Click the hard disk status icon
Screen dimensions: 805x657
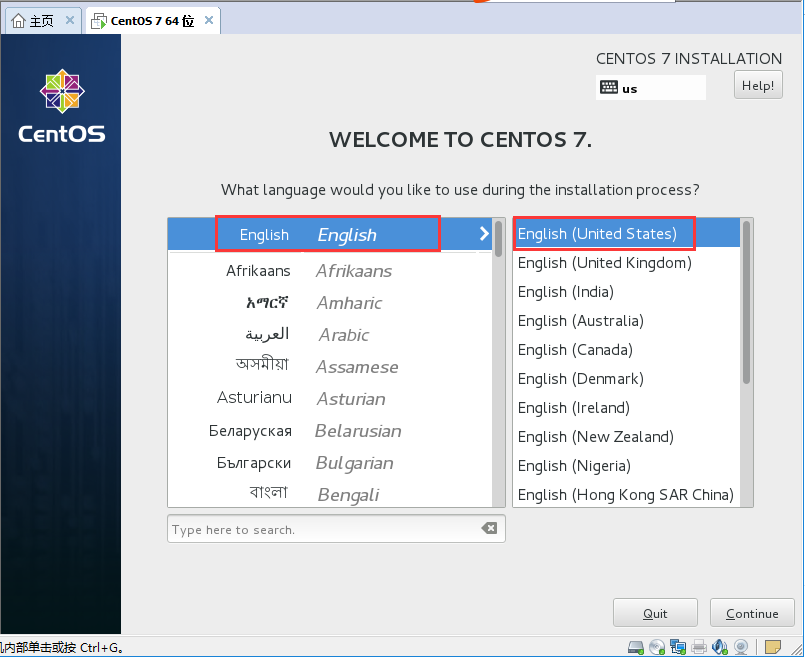click(x=636, y=647)
